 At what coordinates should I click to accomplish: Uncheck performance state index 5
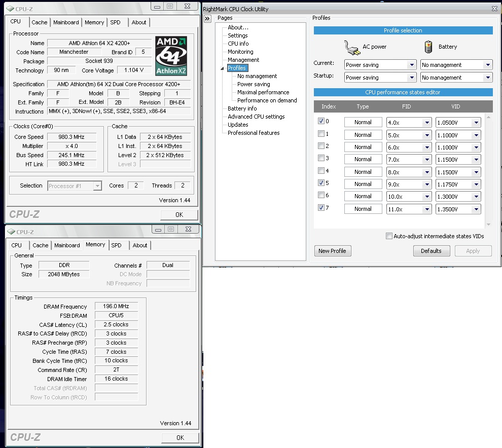321,183
